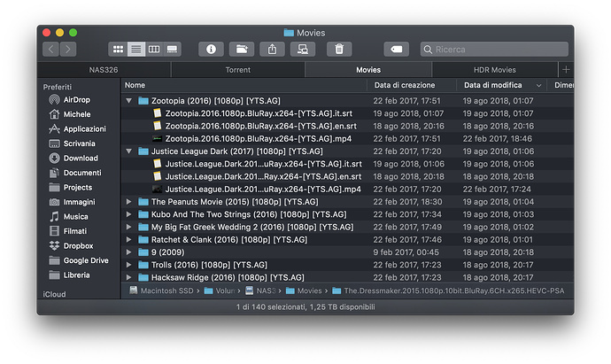Click The.Dressmaker folder in path bar

[x=448, y=290]
